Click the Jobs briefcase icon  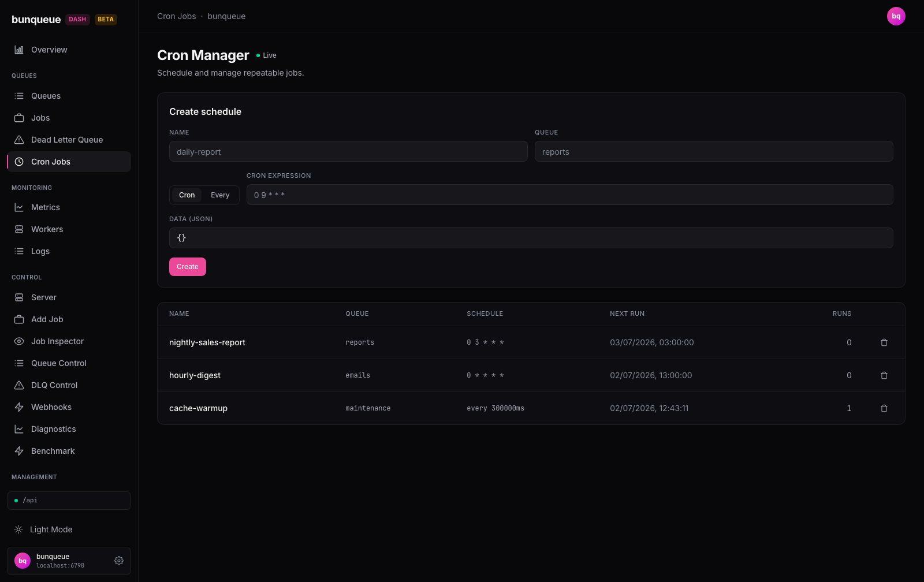19,118
